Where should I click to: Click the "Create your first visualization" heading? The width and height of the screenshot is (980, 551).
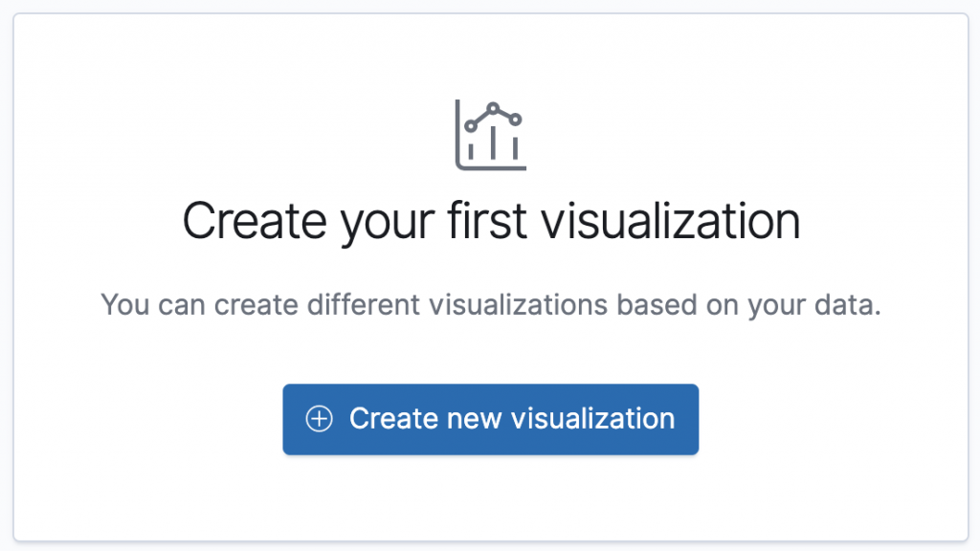coord(490,221)
